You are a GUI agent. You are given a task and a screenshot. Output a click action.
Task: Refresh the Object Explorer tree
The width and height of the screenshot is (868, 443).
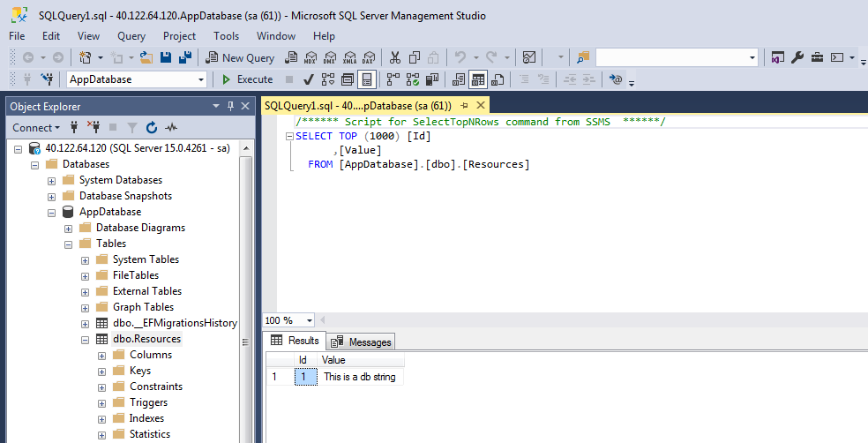click(x=152, y=127)
